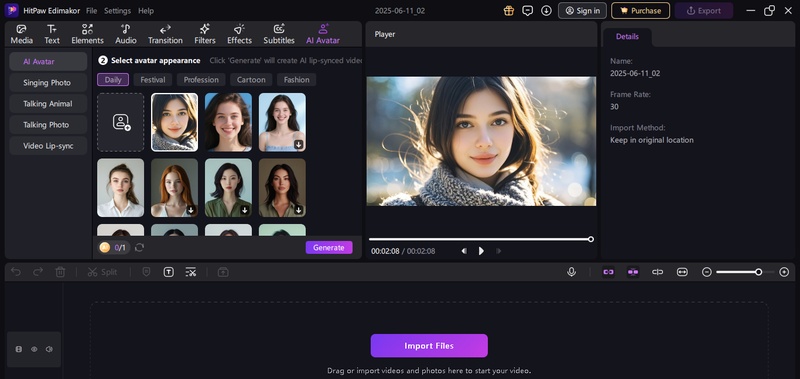Click the delete trash icon
This screenshot has height=379, width=800.
click(x=60, y=272)
